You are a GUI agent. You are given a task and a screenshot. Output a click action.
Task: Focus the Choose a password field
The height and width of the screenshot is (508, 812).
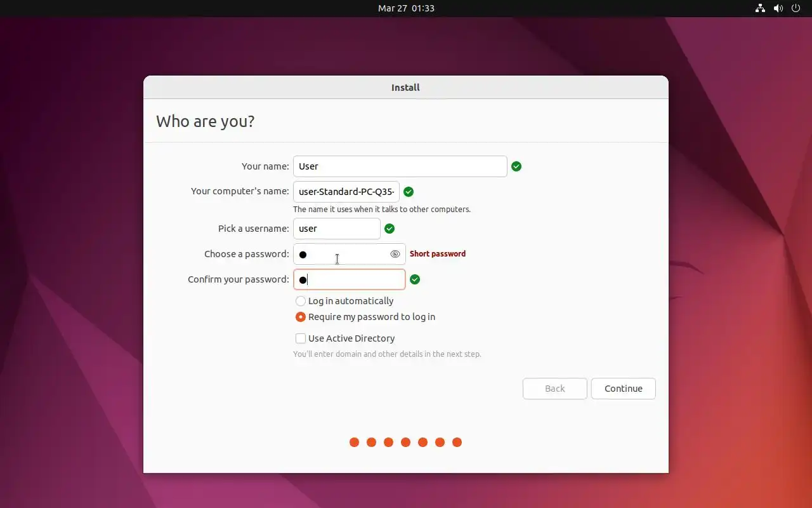click(x=350, y=254)
